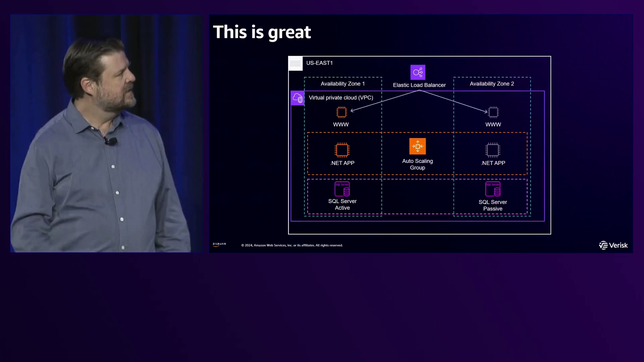The image size is (644, 362).
Task: Click the speaker video thumbnail
Action: (x=106, y=133)
